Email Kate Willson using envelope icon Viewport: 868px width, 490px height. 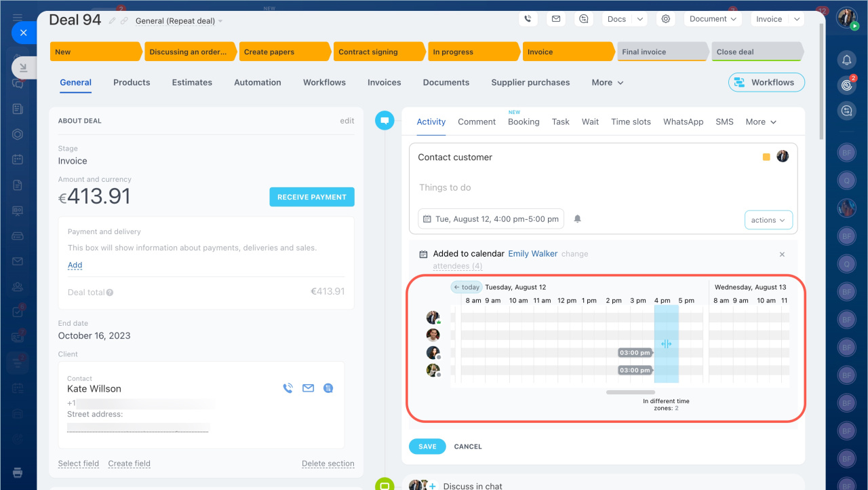(x=309, y=388)
